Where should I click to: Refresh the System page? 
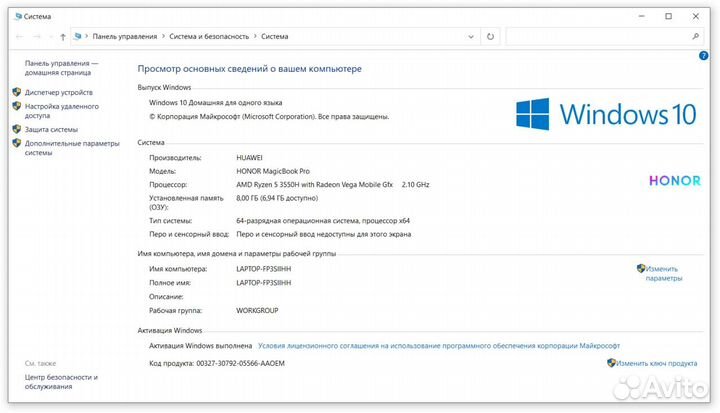click(x=490, y=37)
